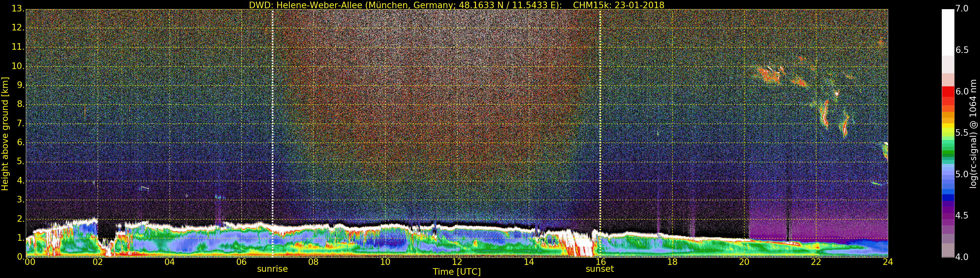Image resolution: width=980 pixels, height=278 pixels.
Task: Click the 04 hour tick on the time axis
Action: click(x=170, y=262)
